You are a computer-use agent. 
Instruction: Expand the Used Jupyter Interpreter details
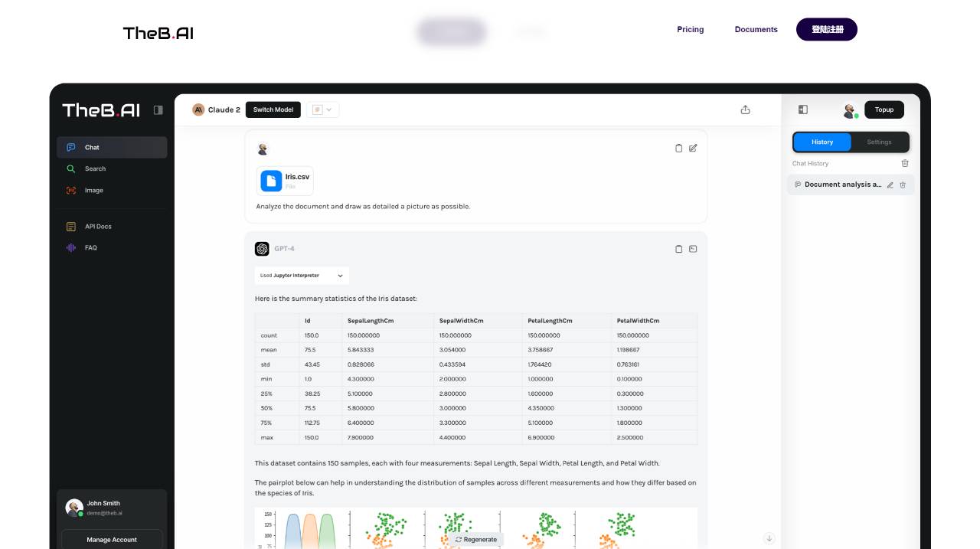click(x=341, y=275)
